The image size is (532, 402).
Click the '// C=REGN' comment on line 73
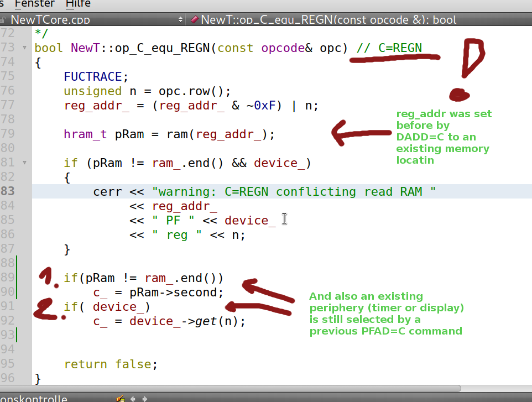389,48
